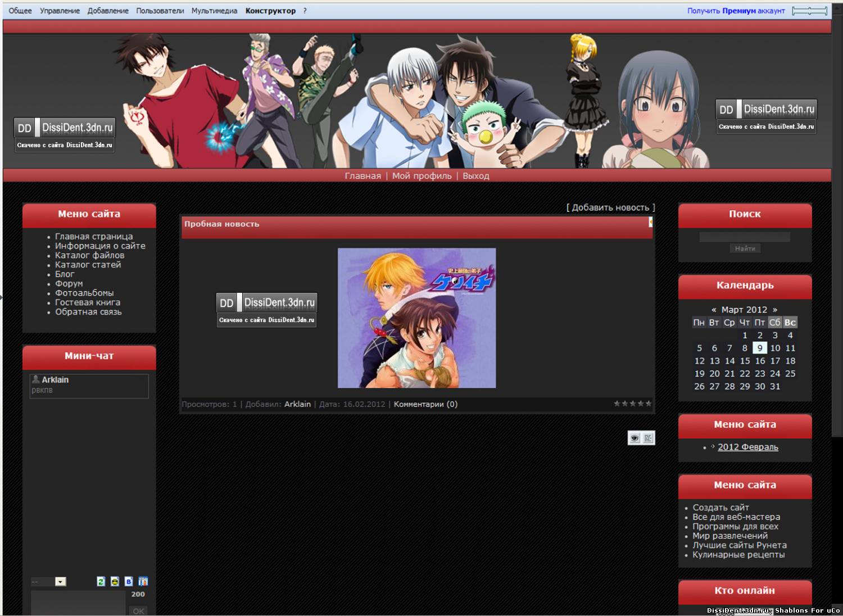Viewport: 843px width, 616px height.
Task: Click the eye icon below the news
Action: (x=634, y=438)
